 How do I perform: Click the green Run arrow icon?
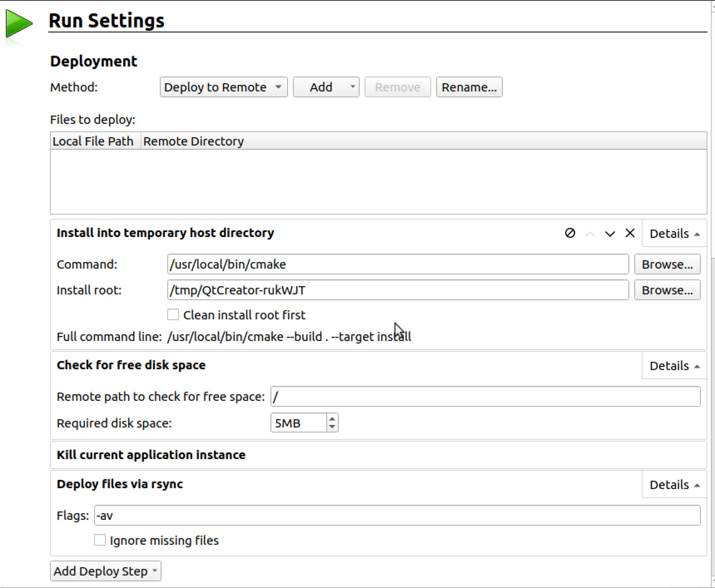(19, 24)
